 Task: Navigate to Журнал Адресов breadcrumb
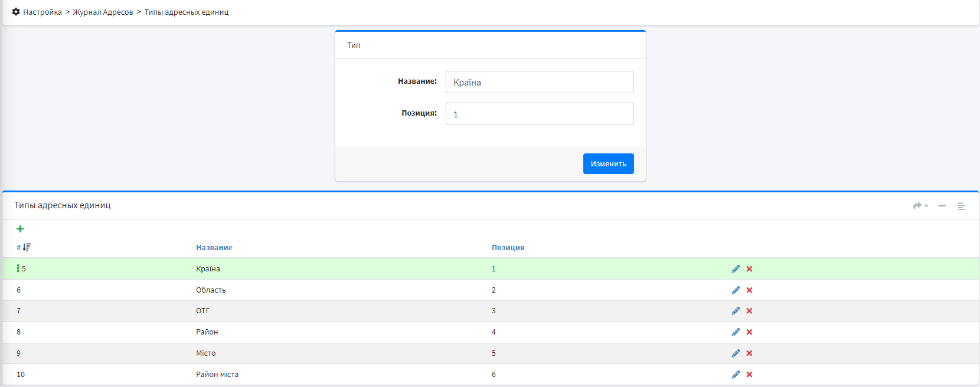click(103, 12)
